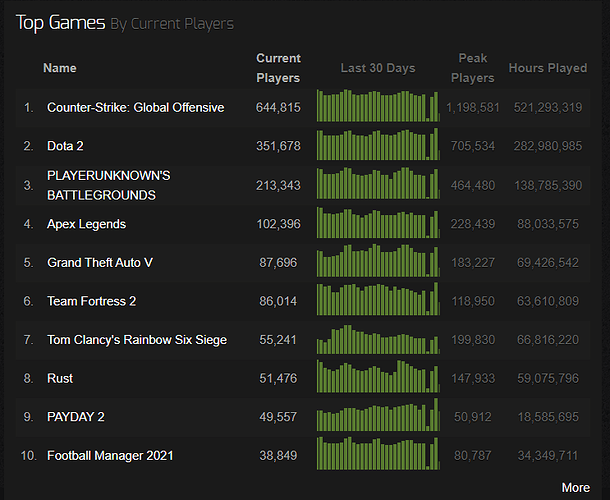Click the Football Manager 2021 30-day chart
610x500 pixels.
click(x=378, y=453)
